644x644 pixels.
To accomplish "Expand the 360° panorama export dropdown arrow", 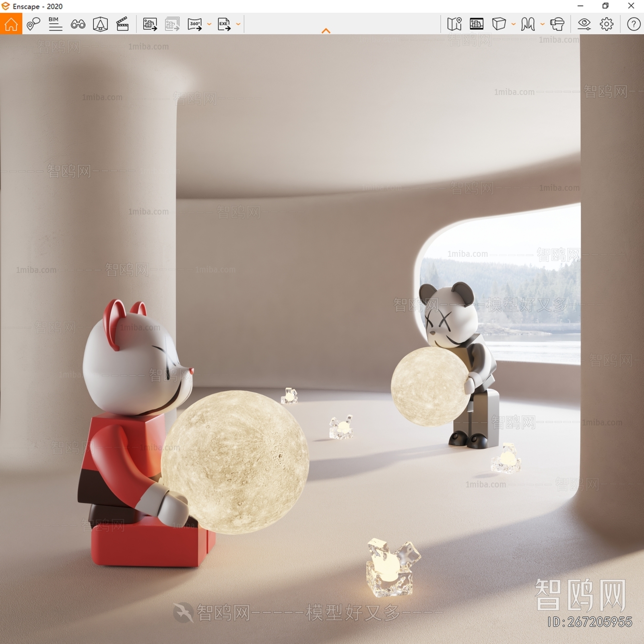I will (x=209, y=24).
